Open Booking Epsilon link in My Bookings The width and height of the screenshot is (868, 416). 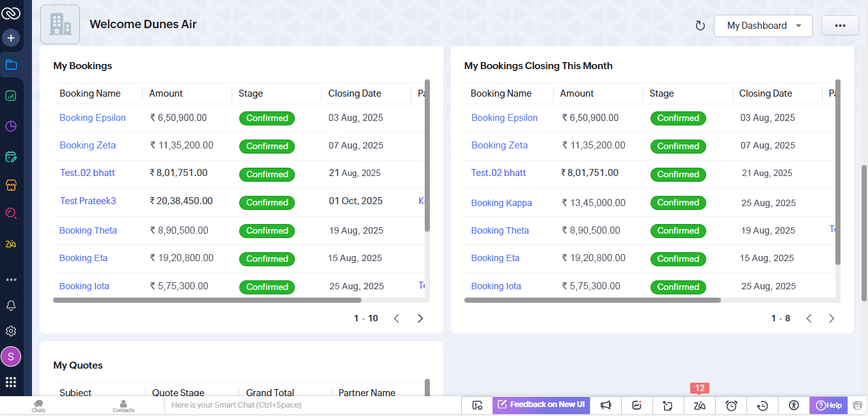click(x=93, y=118)
